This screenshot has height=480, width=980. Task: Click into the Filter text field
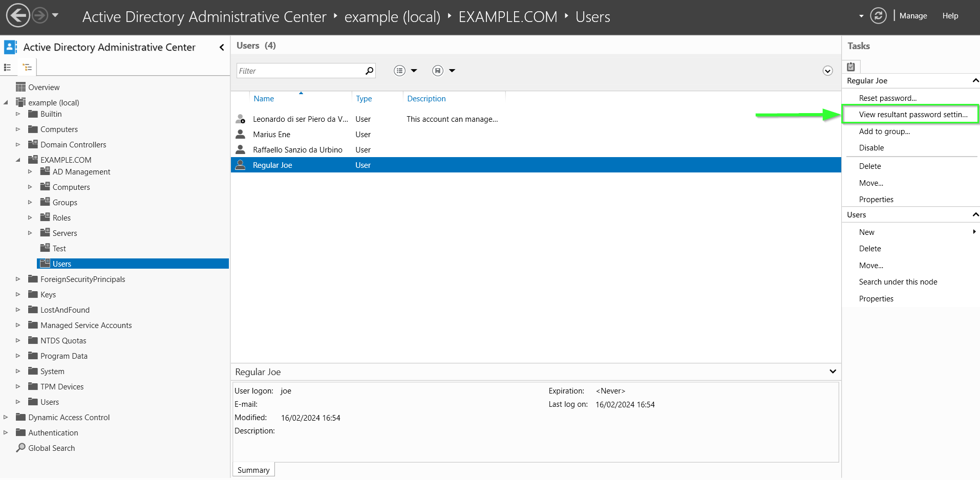point(300,71)
